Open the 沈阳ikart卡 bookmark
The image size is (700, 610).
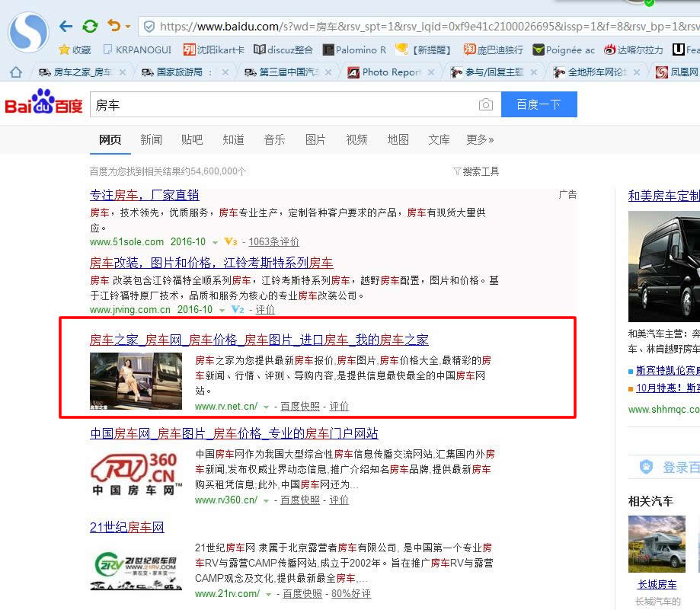pyautogui.click(x=213, y=50)
